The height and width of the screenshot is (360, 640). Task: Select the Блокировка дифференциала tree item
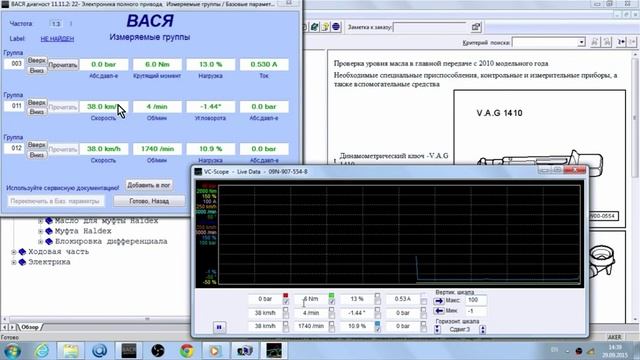point(111,241)
